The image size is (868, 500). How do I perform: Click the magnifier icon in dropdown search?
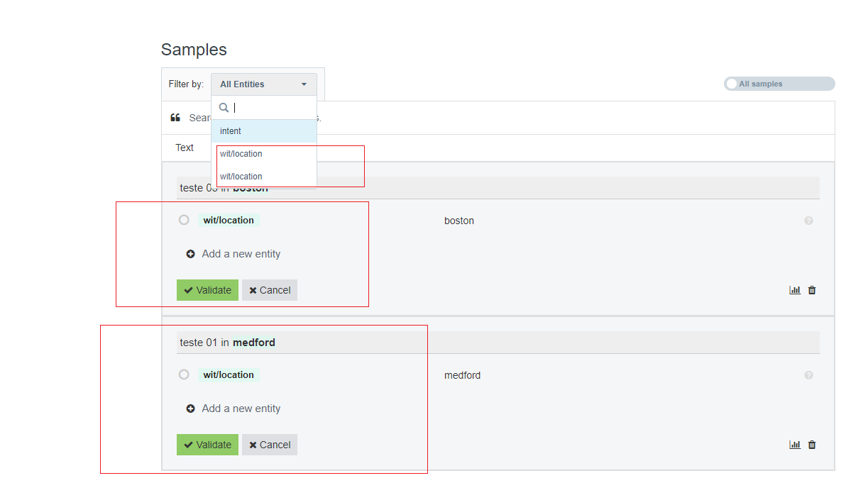pos(224,108)
